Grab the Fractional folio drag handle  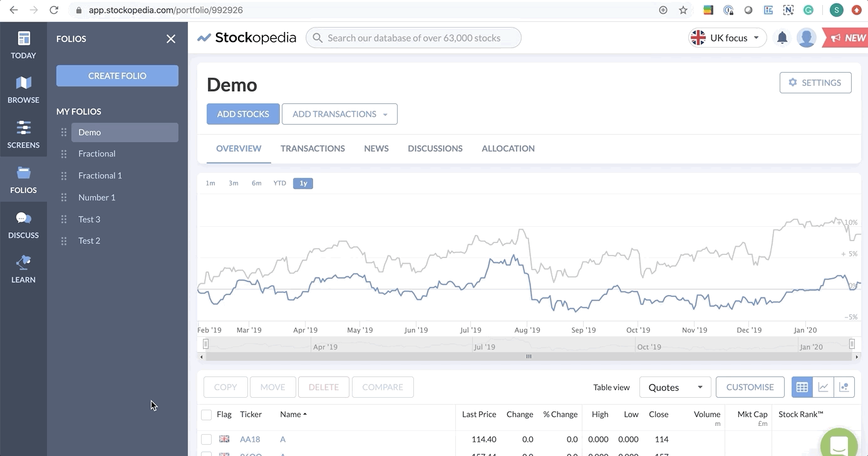click(x=64, y=154)
